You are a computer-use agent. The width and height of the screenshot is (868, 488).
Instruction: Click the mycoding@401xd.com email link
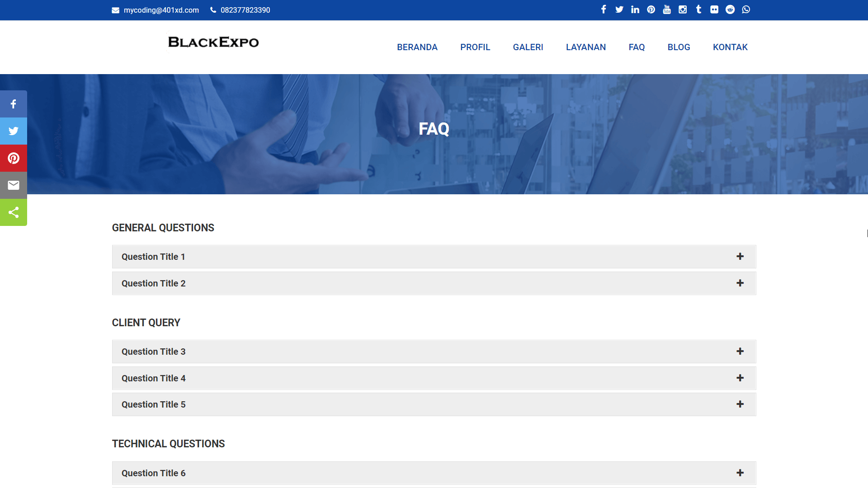[x=161, y=9]
